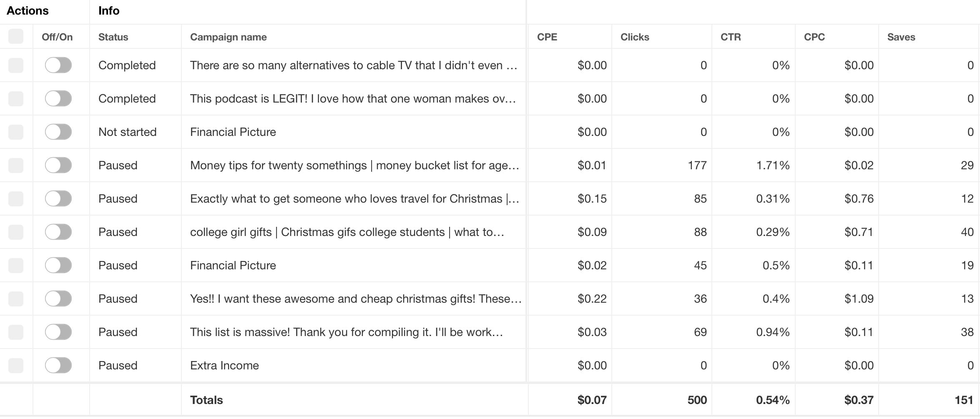980x419 pixels.
Task: Sort by the Saves column header
Action: coord(901,37)
